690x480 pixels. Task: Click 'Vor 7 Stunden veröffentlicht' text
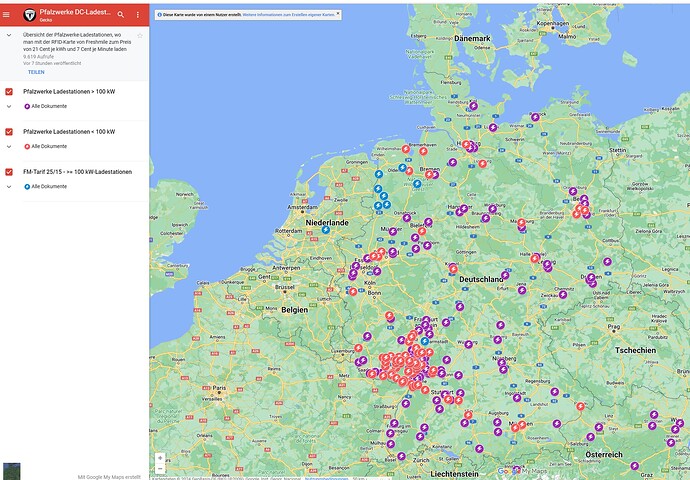tap(52, 63)
